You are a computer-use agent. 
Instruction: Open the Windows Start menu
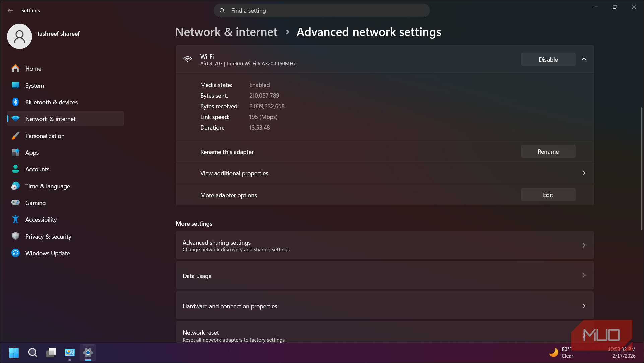click(x=14, y=353)
